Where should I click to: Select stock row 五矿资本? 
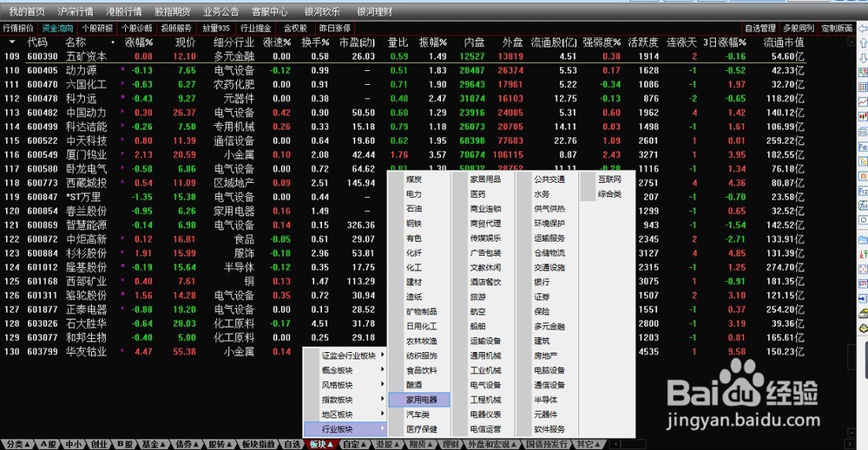pyautogui.click(x=403, y=56)
